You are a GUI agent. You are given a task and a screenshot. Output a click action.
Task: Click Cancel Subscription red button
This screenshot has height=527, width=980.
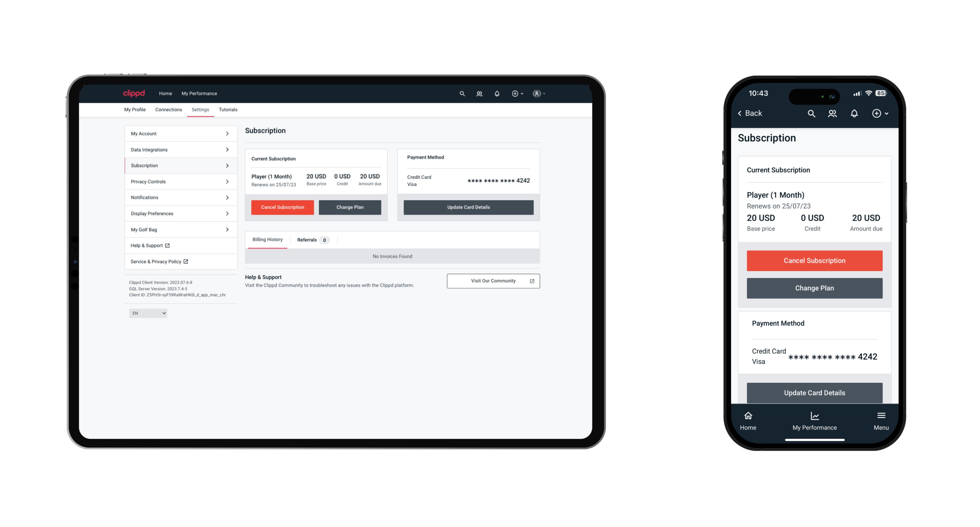tap(282, 207)
